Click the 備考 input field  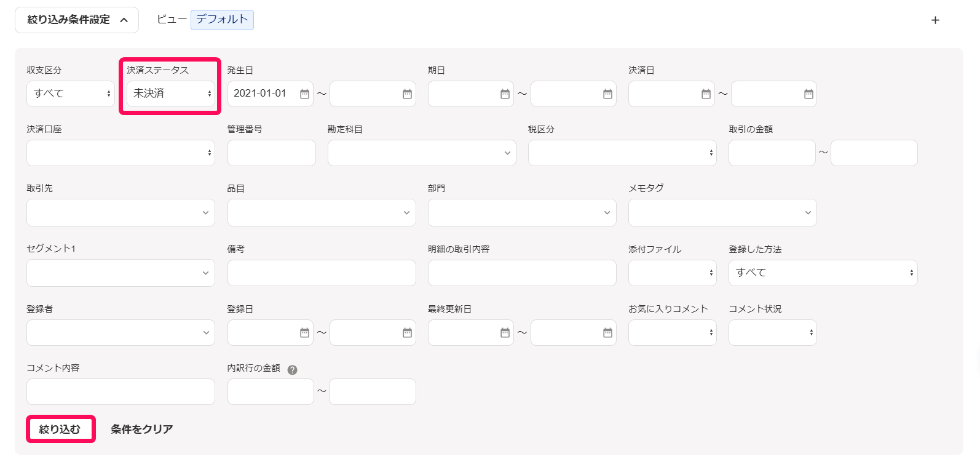click(x=322, y=273)
